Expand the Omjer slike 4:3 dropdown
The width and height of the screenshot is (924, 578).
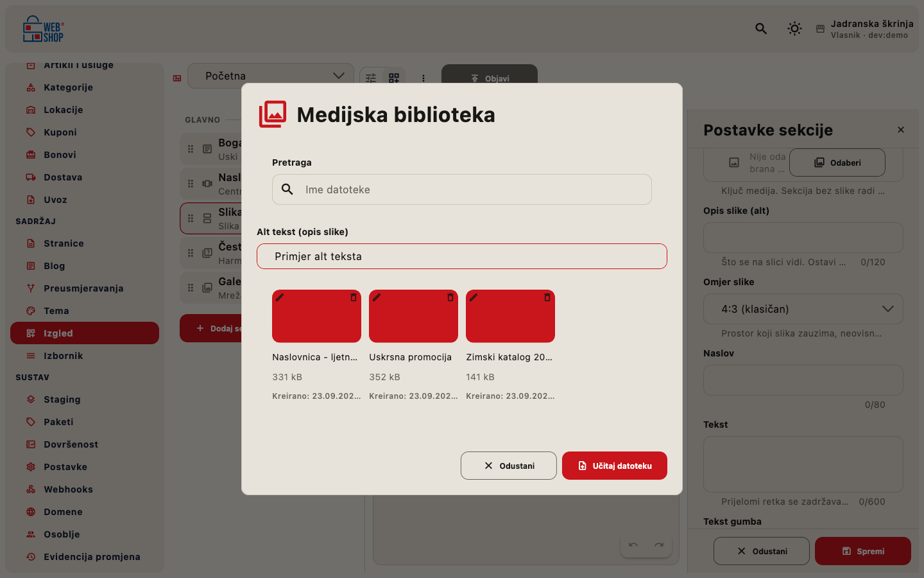803,309
